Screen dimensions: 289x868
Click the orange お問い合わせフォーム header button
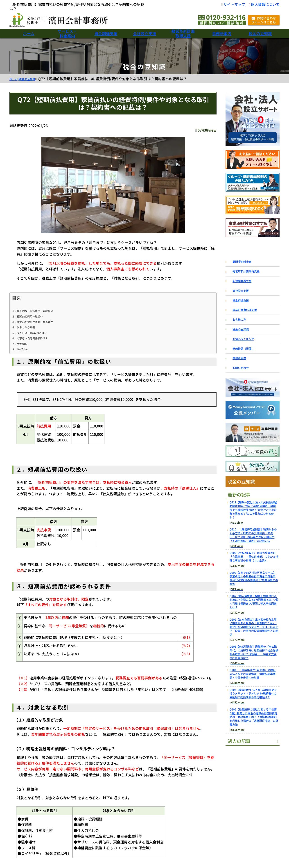[x=263, y=20]
